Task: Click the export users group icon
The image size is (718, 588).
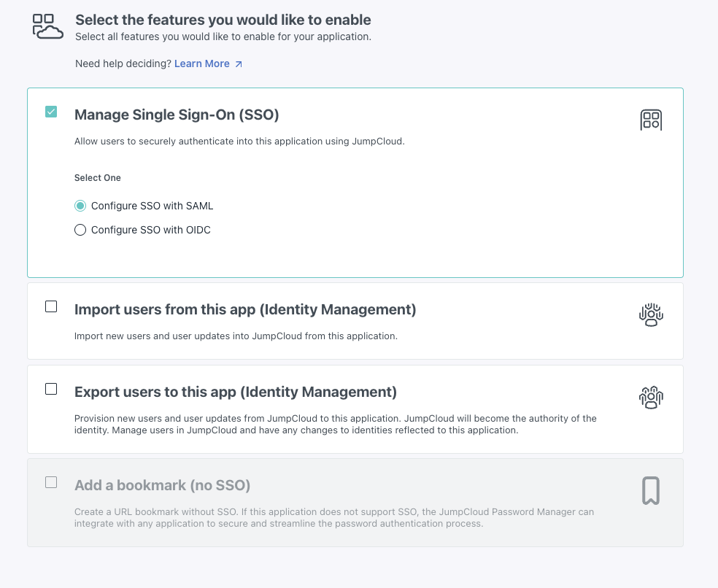Action: 650,397
